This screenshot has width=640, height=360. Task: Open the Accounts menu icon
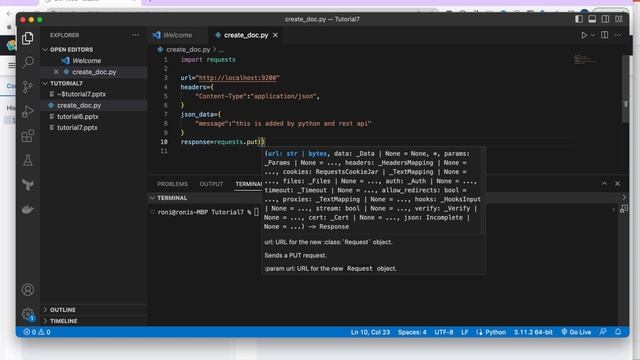tap(28, 290)
